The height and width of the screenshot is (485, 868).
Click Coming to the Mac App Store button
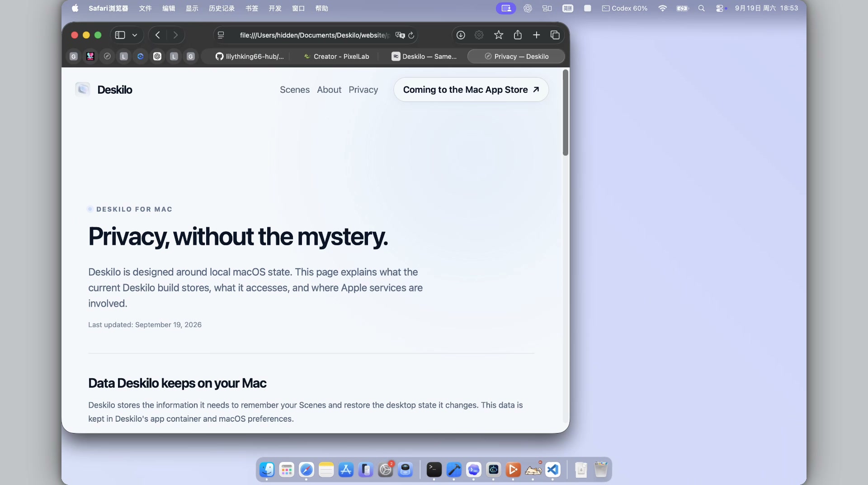click(x=471, y=90)
